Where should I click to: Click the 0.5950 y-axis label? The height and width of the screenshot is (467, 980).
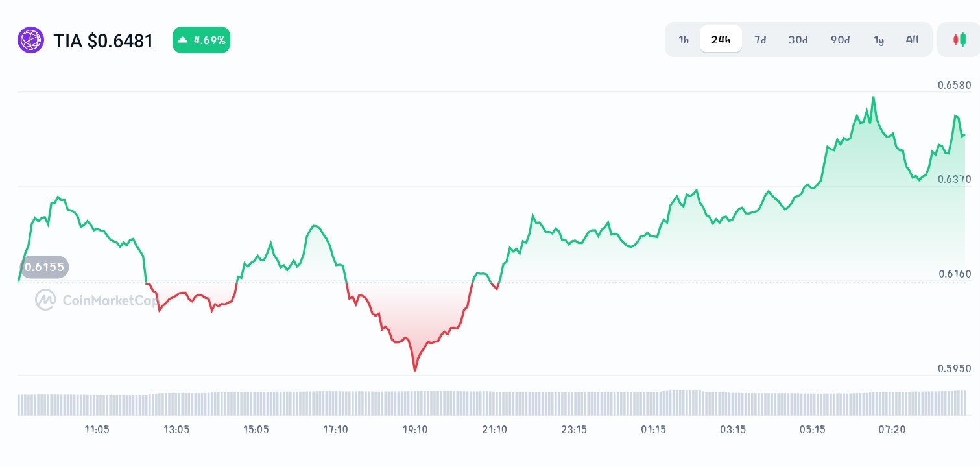tap(954, 368)
